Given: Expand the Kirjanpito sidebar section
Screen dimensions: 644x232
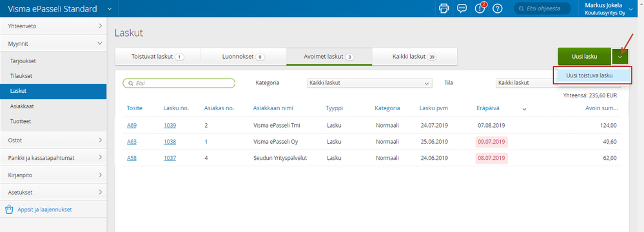Looking at the screenshot, I should 54,175.
